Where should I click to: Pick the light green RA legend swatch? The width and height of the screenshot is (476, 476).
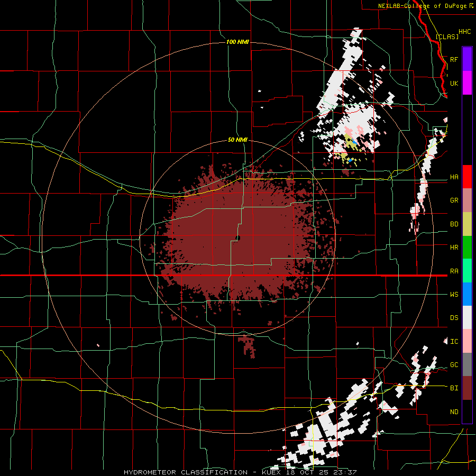click(467, 271)
